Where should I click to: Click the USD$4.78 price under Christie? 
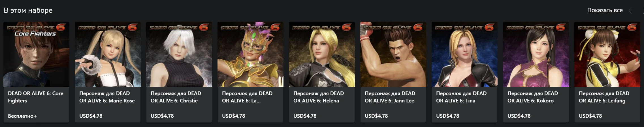click(162, 116)
